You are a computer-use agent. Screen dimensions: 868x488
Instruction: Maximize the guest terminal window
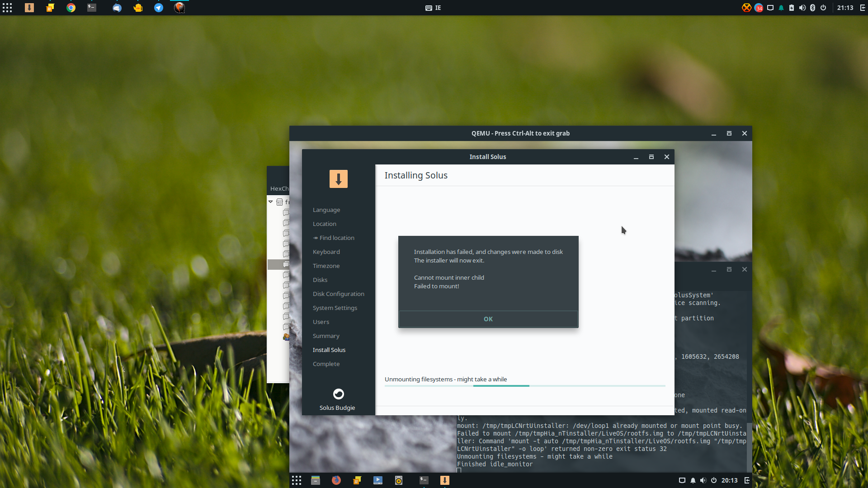click(x=729, y=270)
